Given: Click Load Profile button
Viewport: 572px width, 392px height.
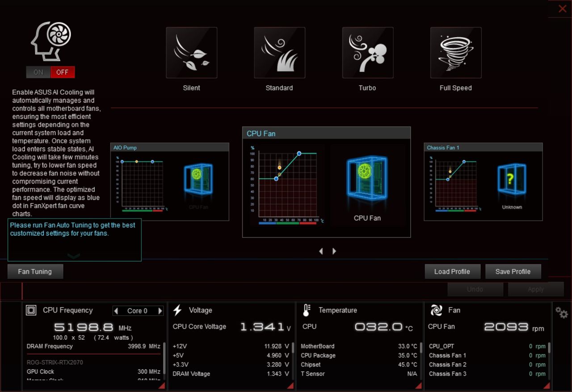Looking at the screenshot, I should pos(452,271).
